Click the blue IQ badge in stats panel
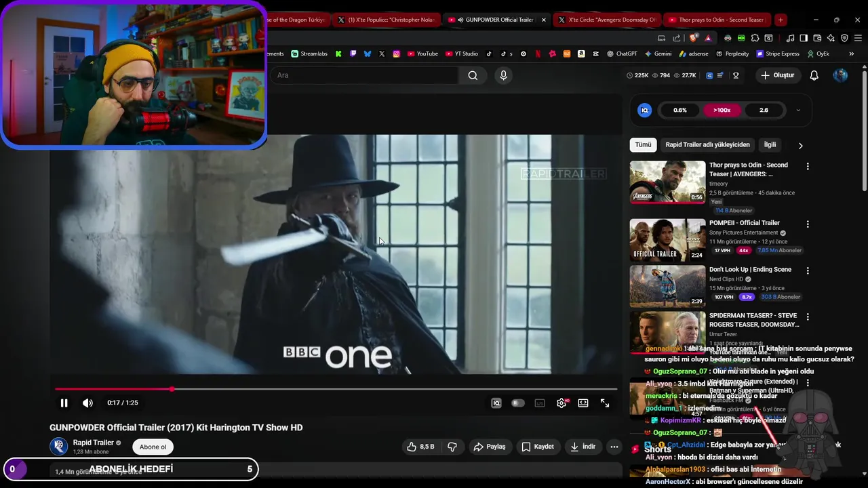 (x=645, y=110)
